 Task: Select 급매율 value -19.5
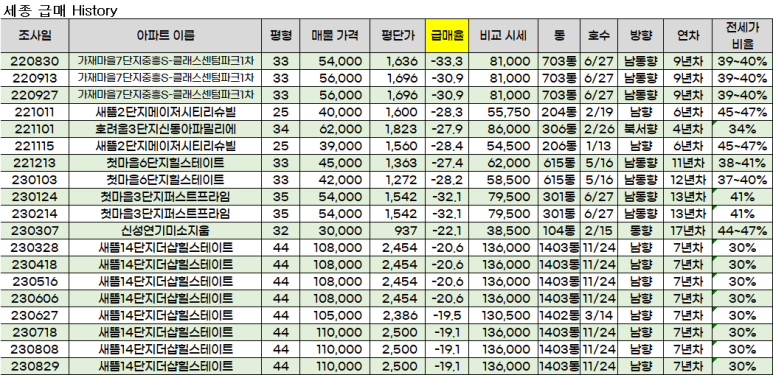click(x=447, y=315)
